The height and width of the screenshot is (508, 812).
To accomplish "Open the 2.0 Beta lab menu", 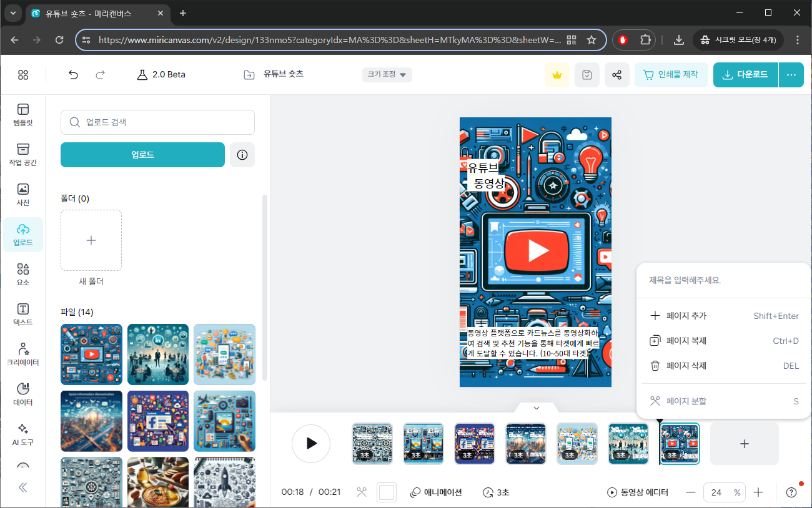I will coord(161,75).
